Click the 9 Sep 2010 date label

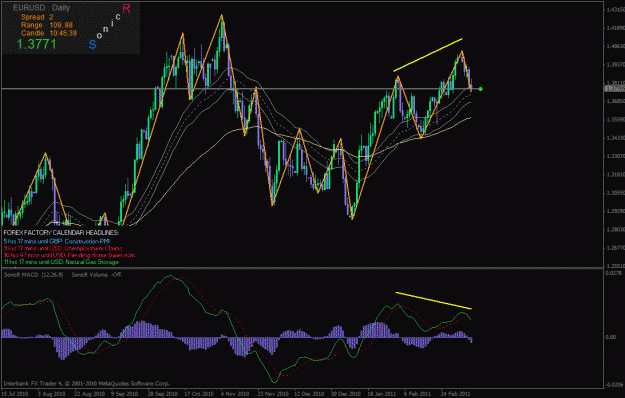pyautogui.click(x=124, y=394)
